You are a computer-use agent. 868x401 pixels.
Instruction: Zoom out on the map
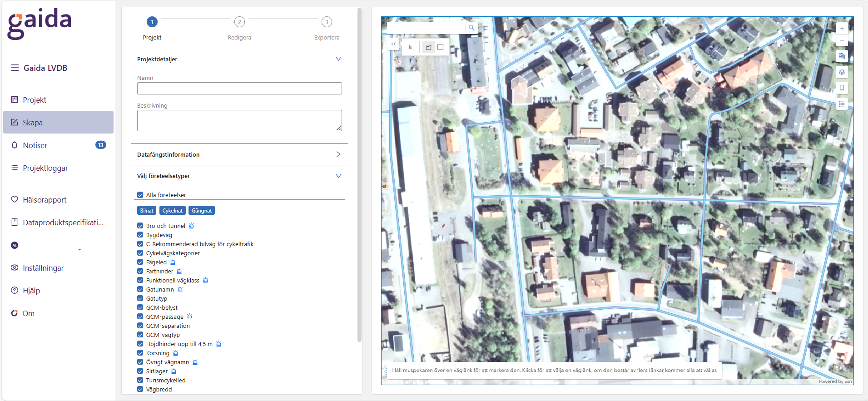842,41
